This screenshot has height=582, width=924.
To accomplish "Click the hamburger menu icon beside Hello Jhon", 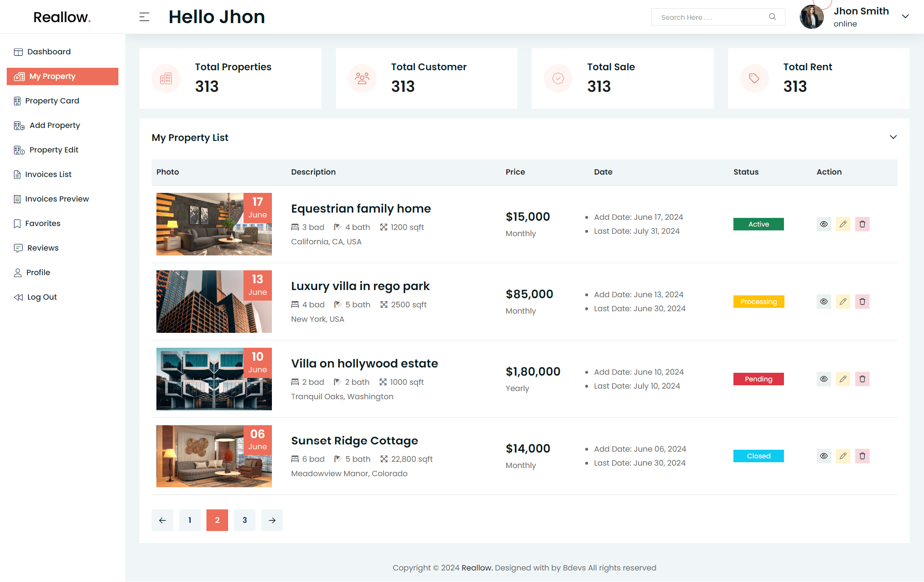I will coord(144,17).
